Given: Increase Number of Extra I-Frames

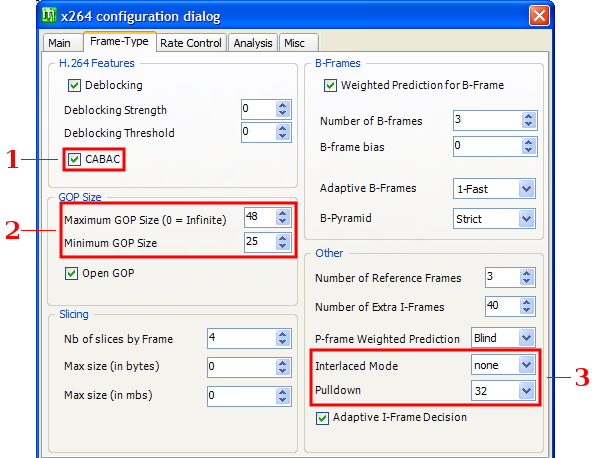Looking at the screenshot, I should pos(527,302).
